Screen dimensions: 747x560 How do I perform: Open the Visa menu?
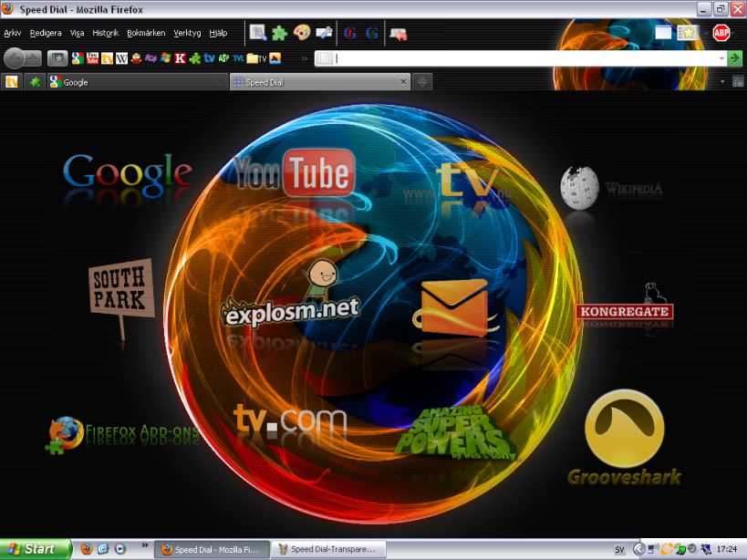(x=78, y=33)
